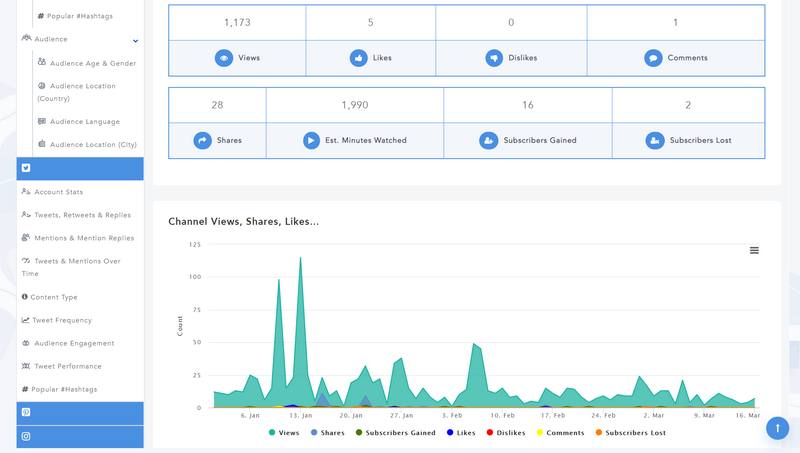Click the 6. Jan x-axis label
This screenshot has height=453, width=800.
[x=250, y=415]
